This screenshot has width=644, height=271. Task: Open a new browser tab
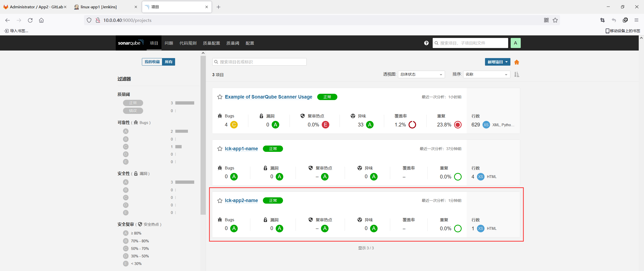(218, 7)
